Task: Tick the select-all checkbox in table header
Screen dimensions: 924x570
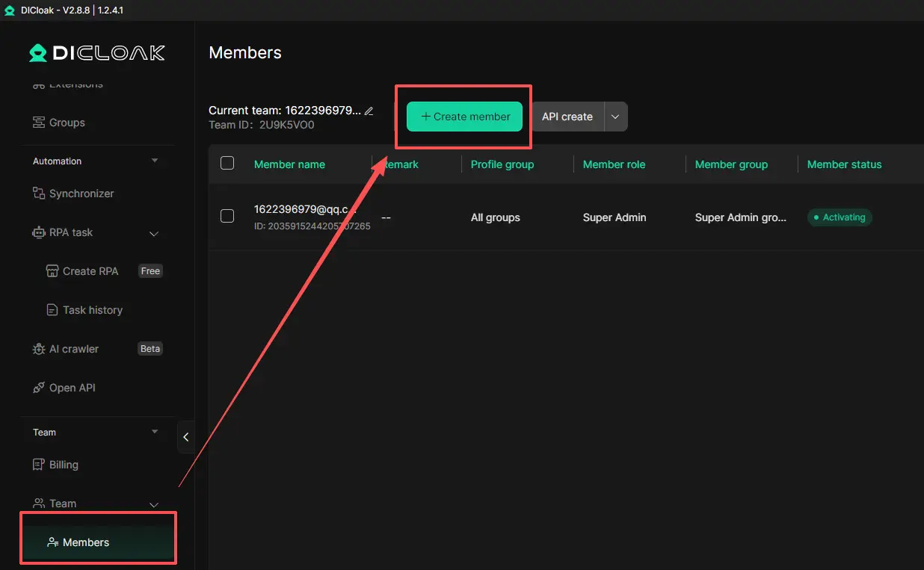Action: (x=227, y=164)
